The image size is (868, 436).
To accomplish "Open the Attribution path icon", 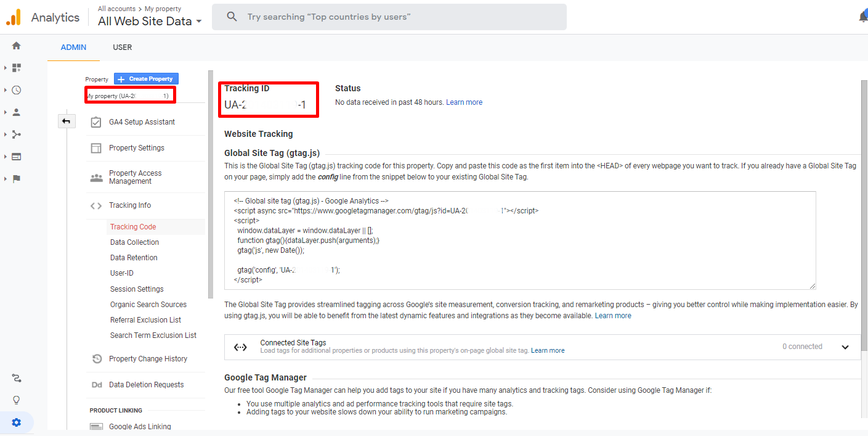I will (16, 378).
